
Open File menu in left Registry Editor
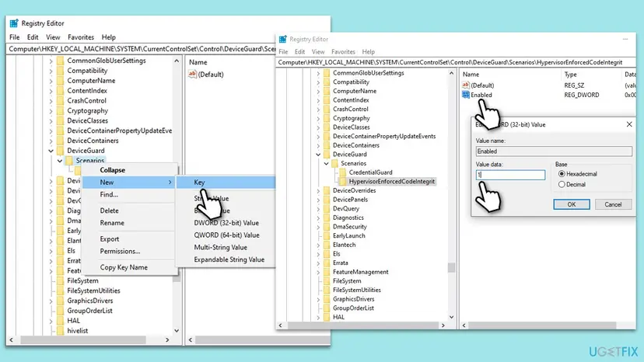[x=14, y=37]
